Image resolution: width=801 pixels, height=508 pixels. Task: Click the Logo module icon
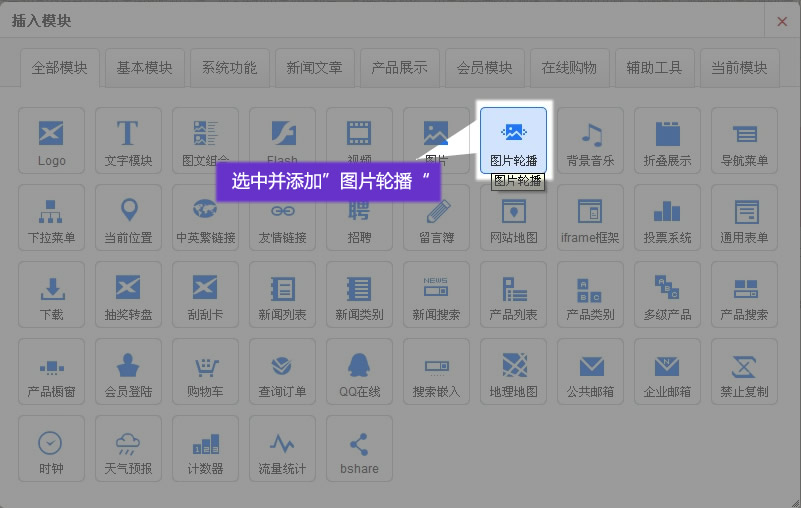52,141
